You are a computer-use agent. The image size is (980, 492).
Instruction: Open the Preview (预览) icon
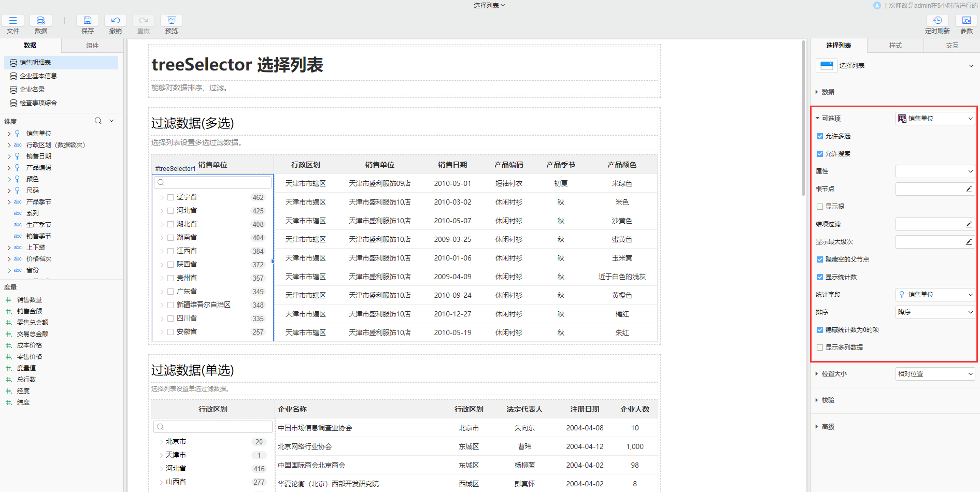click(x=171, y=21)
